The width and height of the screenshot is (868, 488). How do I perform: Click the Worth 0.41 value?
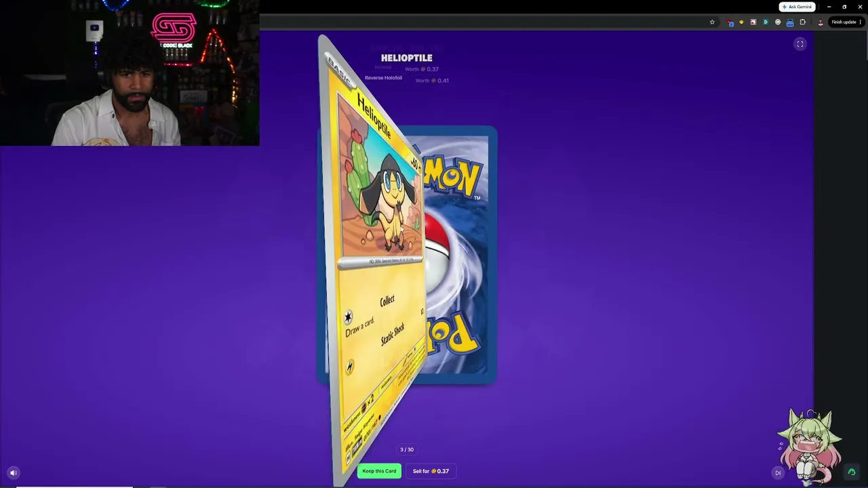432,81
